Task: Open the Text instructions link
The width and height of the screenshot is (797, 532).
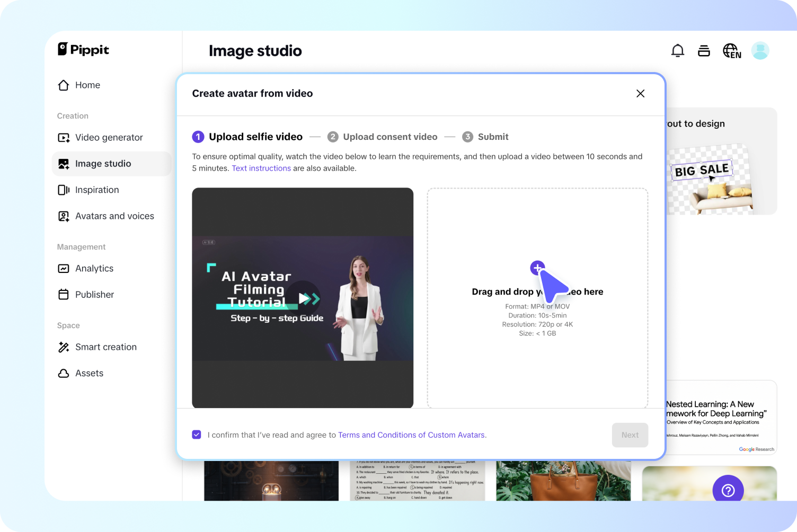Action: tap(261, 169)
